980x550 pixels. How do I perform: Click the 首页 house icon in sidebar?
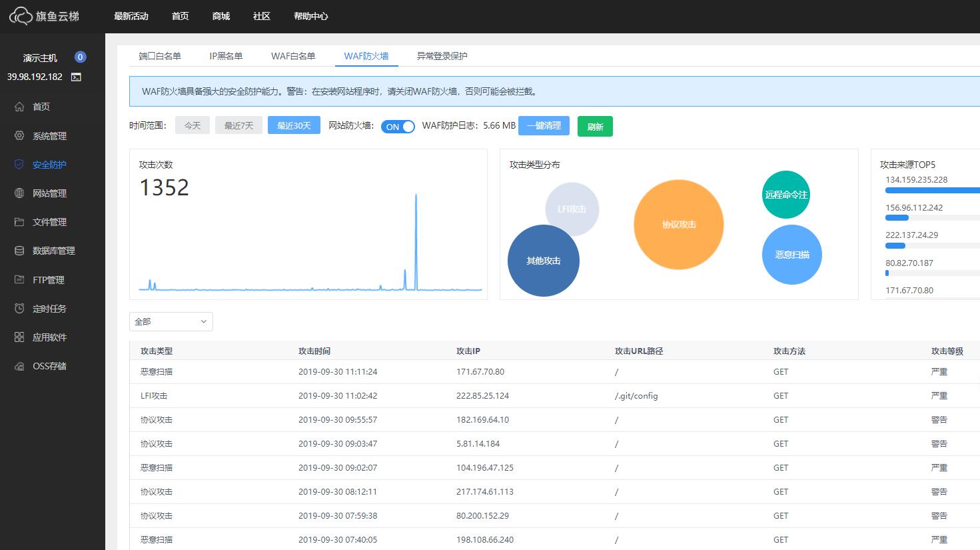coord(19,107)
